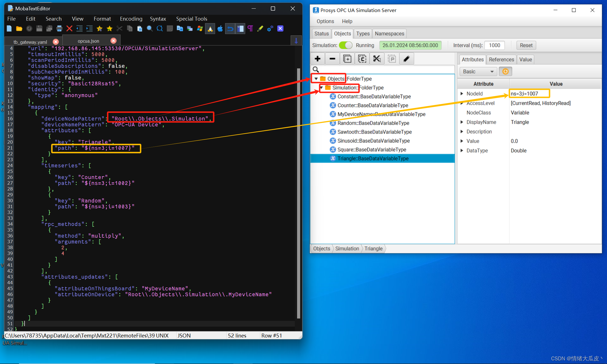Screen dimensions: 607x364
Task: Click the Reset button
Action: pyautogui.click(x=526, y=45)
